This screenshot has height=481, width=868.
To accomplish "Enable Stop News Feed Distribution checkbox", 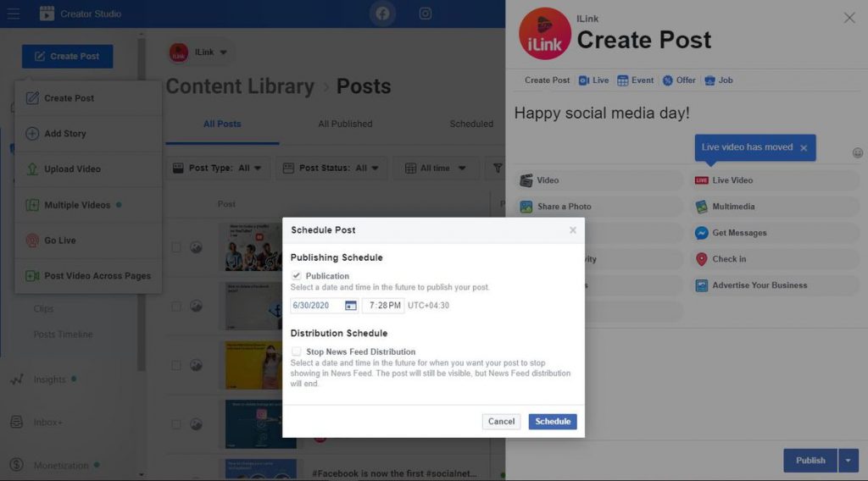I will (x=296, y=351).
